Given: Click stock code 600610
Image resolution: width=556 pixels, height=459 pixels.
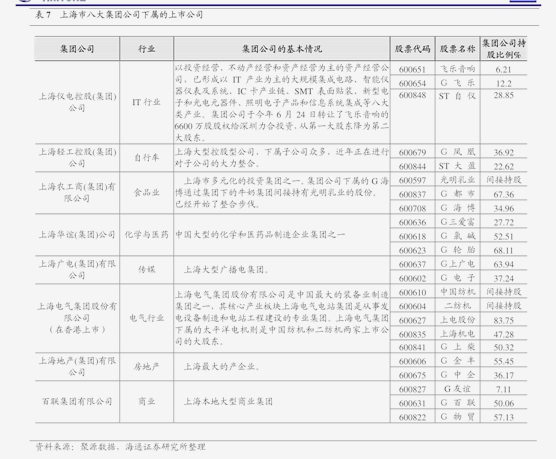Looking at the screenshot, I should click(x=412, y=292).
